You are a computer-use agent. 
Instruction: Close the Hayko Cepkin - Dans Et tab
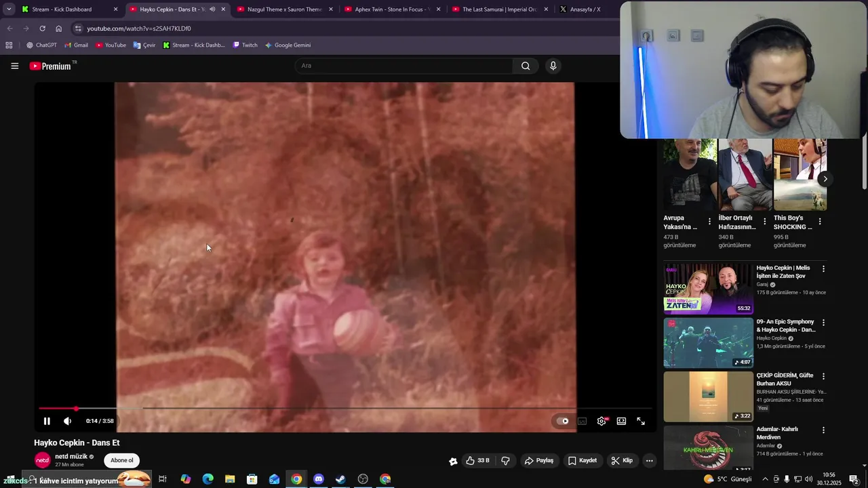223,9
